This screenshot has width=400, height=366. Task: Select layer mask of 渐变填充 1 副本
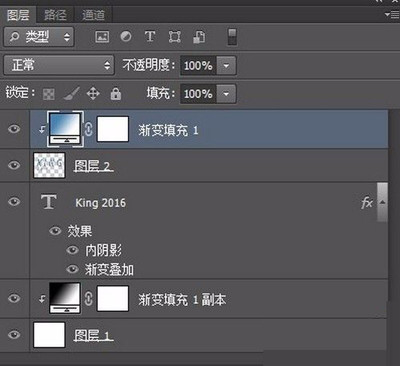coord(113,299)
